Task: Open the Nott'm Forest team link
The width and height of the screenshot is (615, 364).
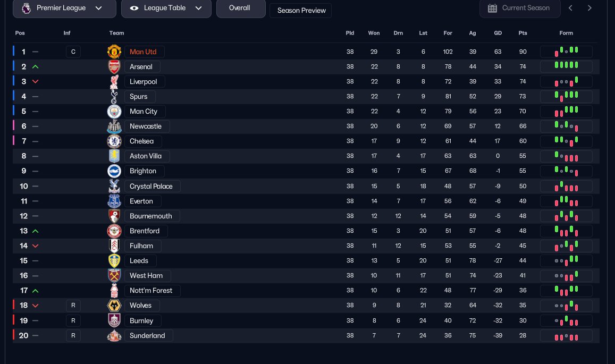Action: coord(151,291)
